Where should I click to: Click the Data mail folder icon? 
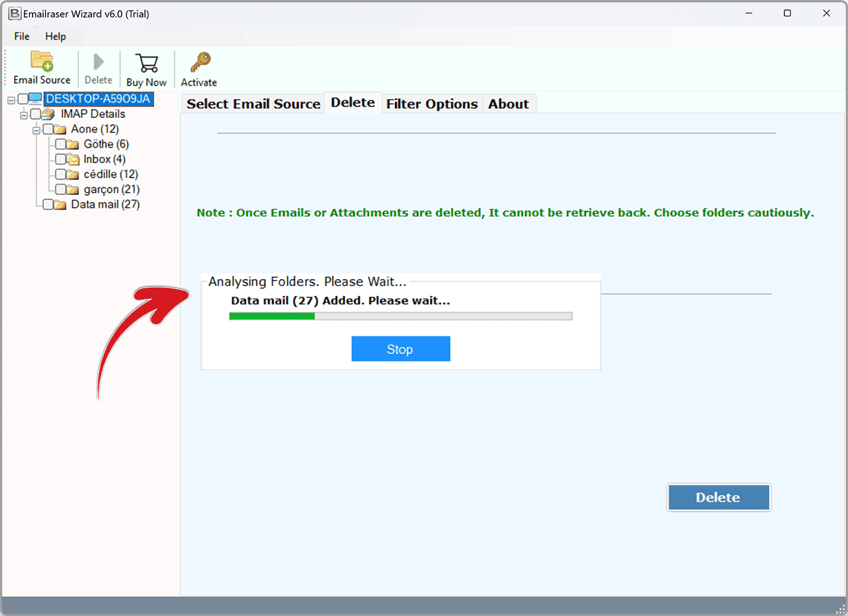60,205
